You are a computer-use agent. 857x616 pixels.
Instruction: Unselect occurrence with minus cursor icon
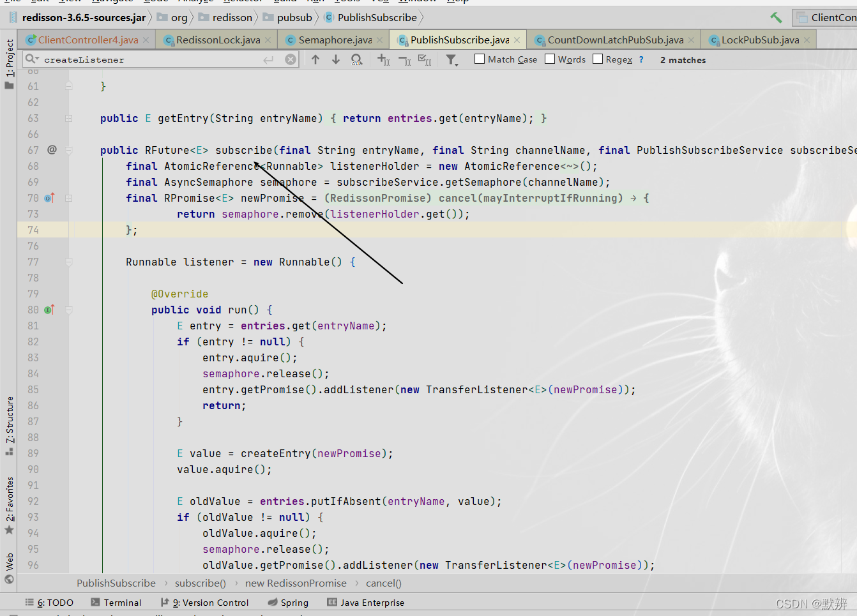point(405,60)
